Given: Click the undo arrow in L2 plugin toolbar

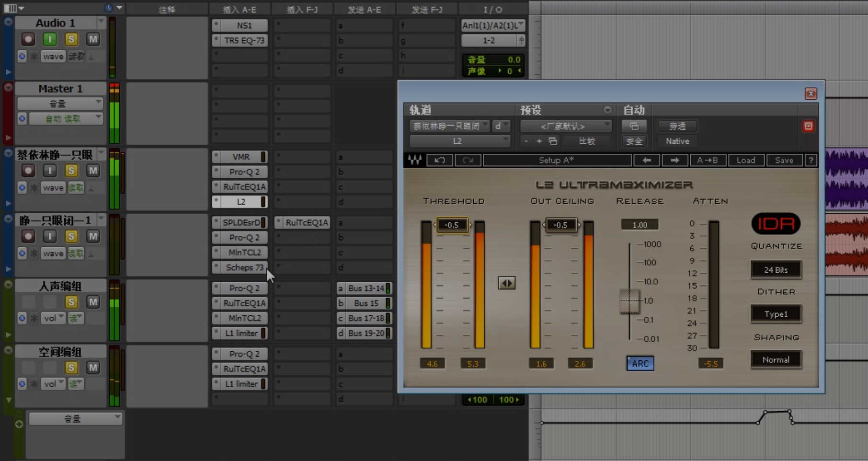Looking at the screenshot, I should [439, 161].
